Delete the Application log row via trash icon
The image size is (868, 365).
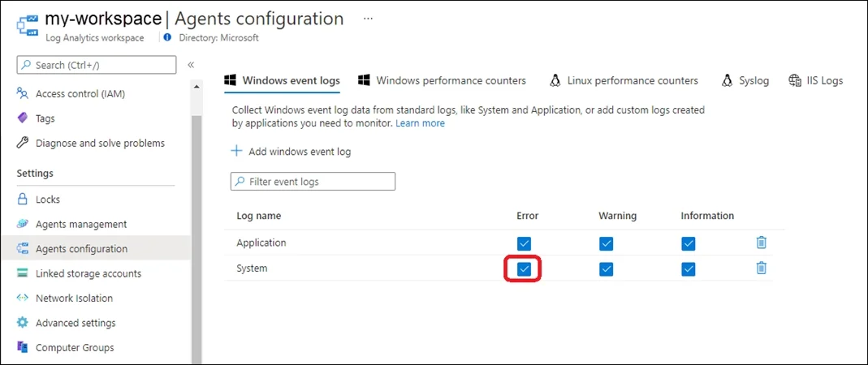coord(761,243)
